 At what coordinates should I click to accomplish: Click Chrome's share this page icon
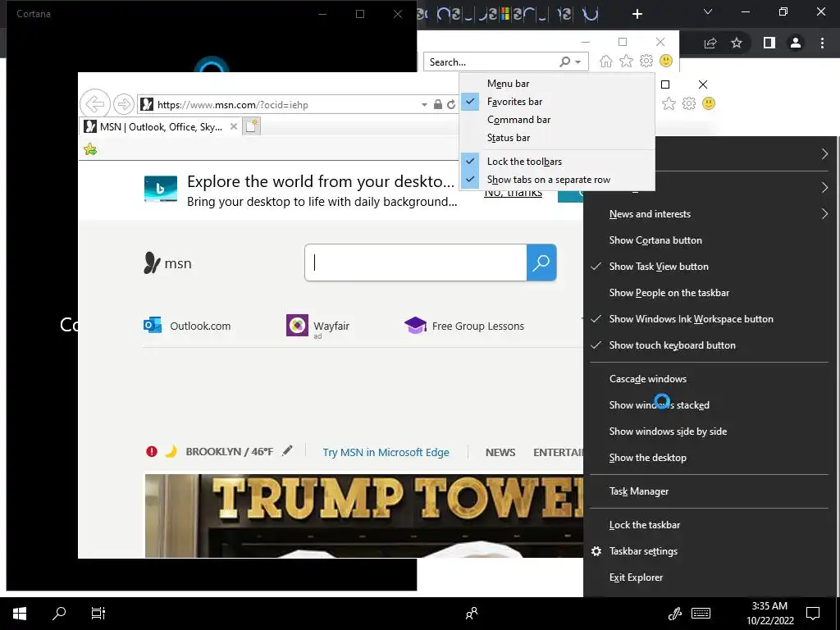(x=710, y=43)
